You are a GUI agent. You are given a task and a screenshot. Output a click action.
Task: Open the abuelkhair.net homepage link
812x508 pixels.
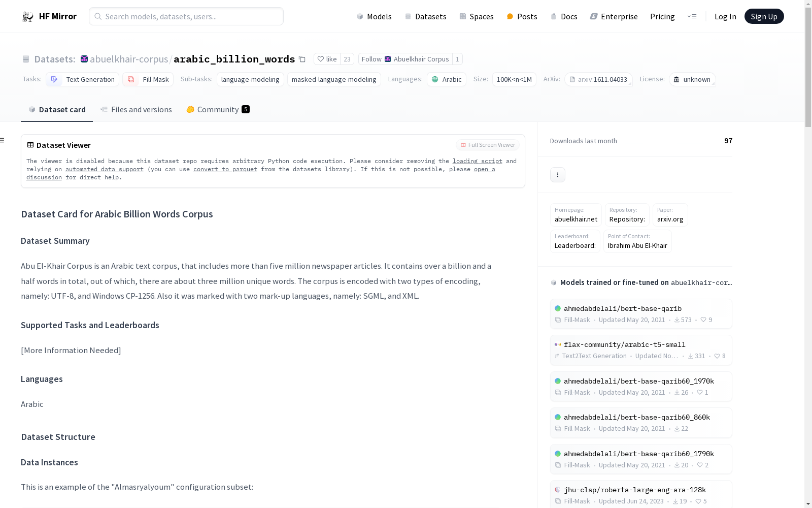[x=576, y=215]
